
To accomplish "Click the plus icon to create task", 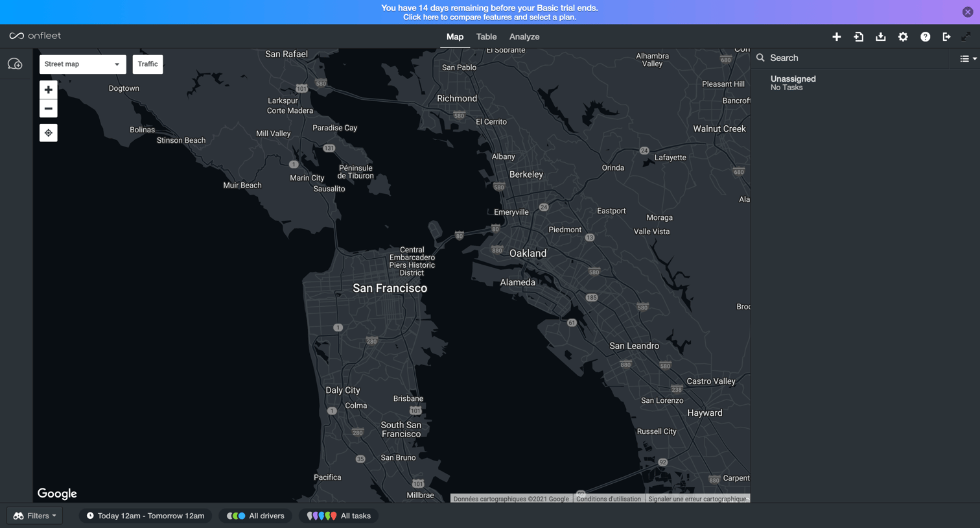I will [837, 37].
